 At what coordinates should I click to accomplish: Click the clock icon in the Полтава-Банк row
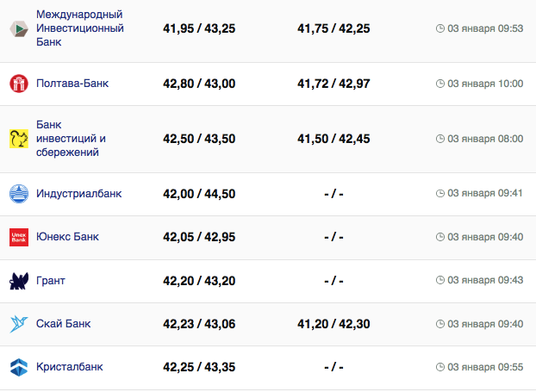pyautogui.click(x=440, y=84)
